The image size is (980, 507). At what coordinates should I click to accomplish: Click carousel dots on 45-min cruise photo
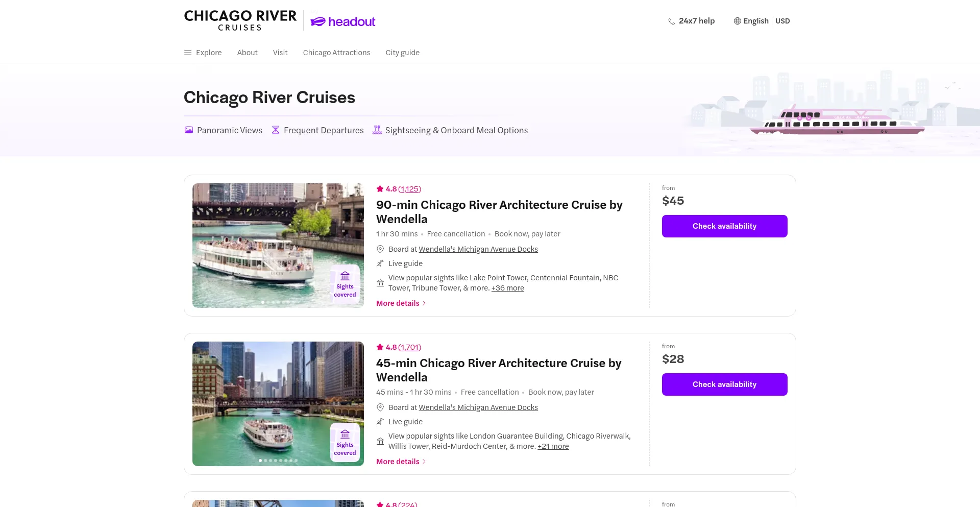point(278,461)
